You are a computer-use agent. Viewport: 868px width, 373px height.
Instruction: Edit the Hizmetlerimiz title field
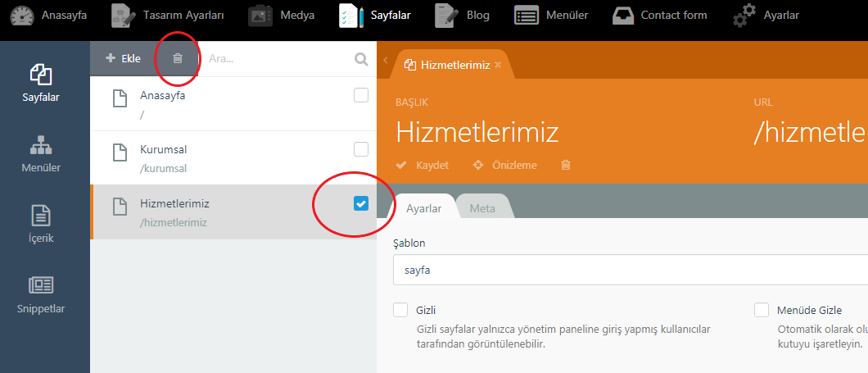click(x=477, y=132)
